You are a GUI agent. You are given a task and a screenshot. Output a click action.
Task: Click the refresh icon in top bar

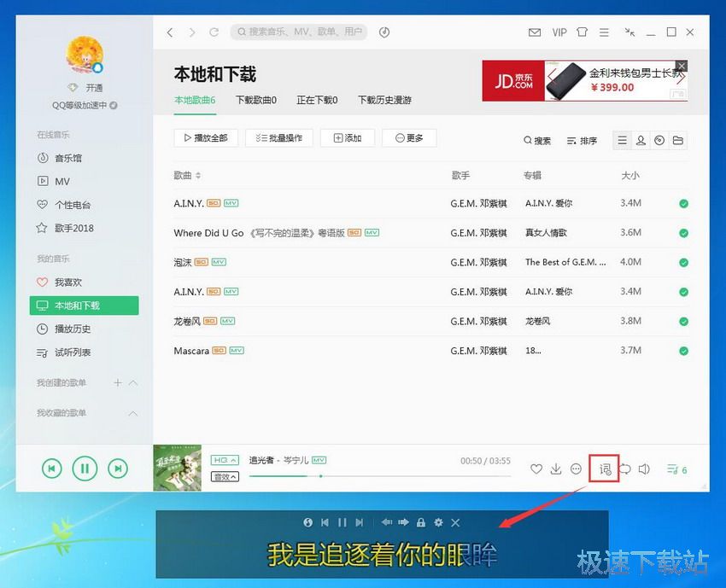[214, 32]
